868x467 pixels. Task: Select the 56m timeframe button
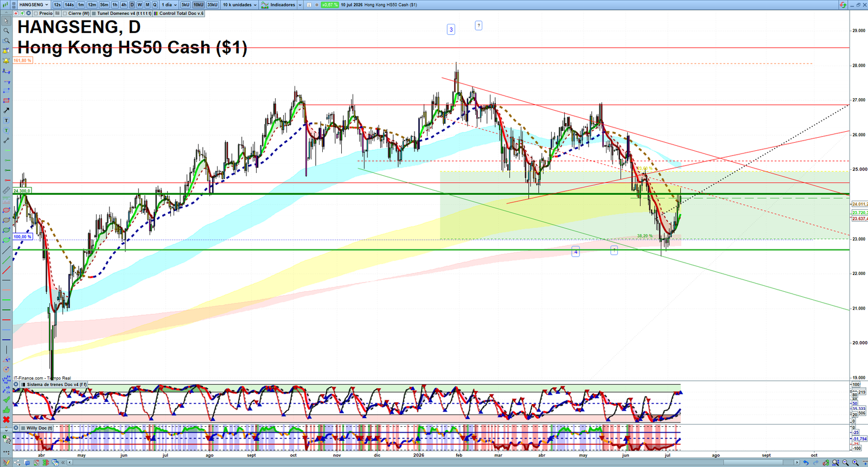pyautogui.click(x=104, y=5)
